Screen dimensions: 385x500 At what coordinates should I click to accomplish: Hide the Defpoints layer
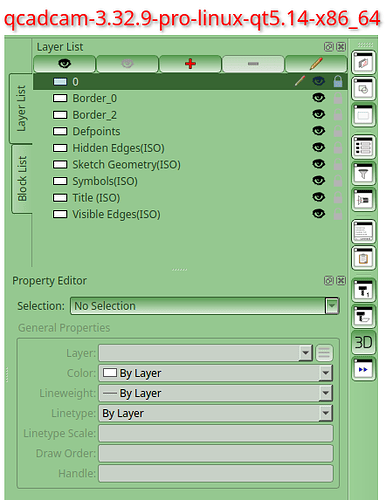[319, 130]
